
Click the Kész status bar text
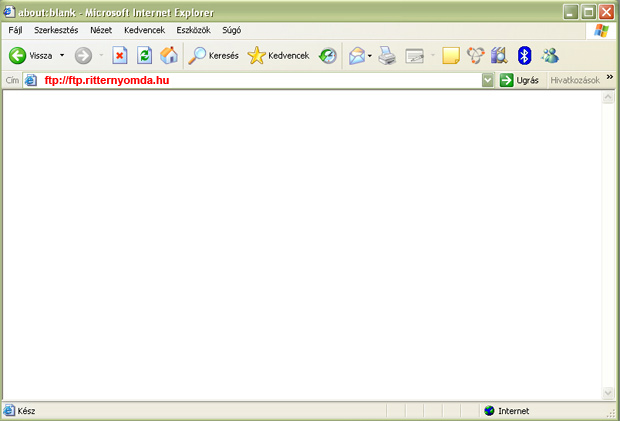(x=26, y=411)
